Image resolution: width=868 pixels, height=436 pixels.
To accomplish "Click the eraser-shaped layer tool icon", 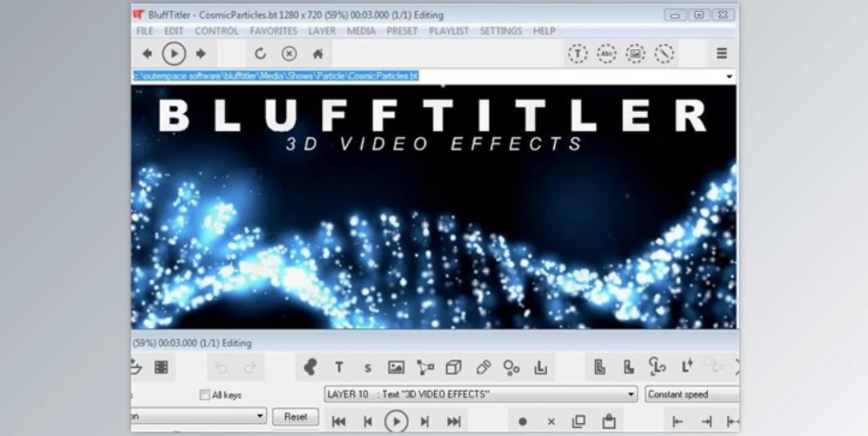I will click(483, 367).
